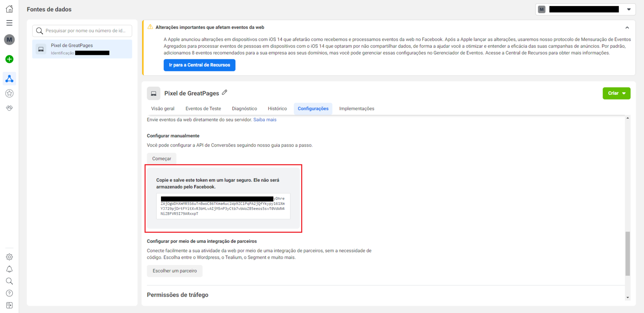Open the star custom conversions icon

point(9,93)
